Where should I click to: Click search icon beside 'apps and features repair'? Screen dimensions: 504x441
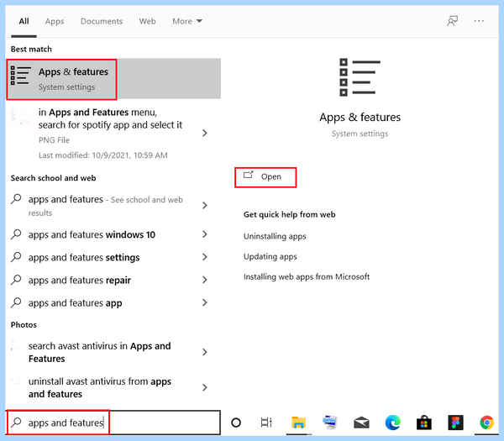pyautogui.click(x=16, y=280)
